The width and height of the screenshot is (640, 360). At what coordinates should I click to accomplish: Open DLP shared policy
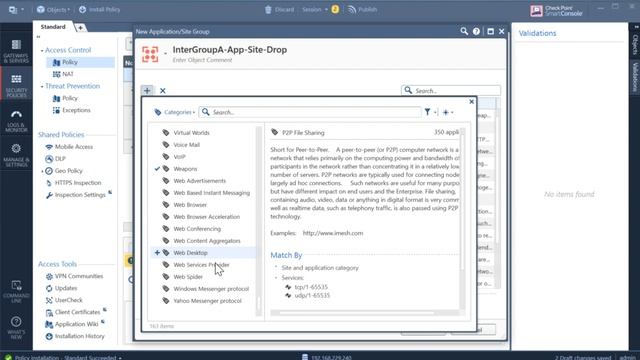click(x=56, y=158)
